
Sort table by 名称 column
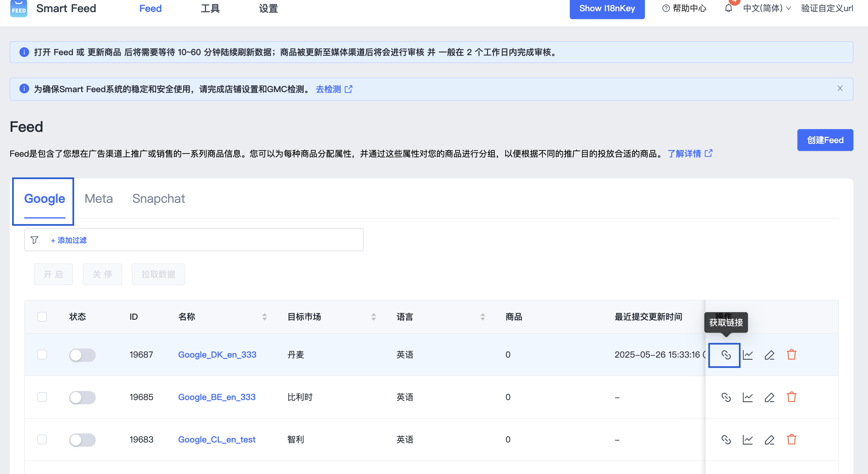point(265,317)
